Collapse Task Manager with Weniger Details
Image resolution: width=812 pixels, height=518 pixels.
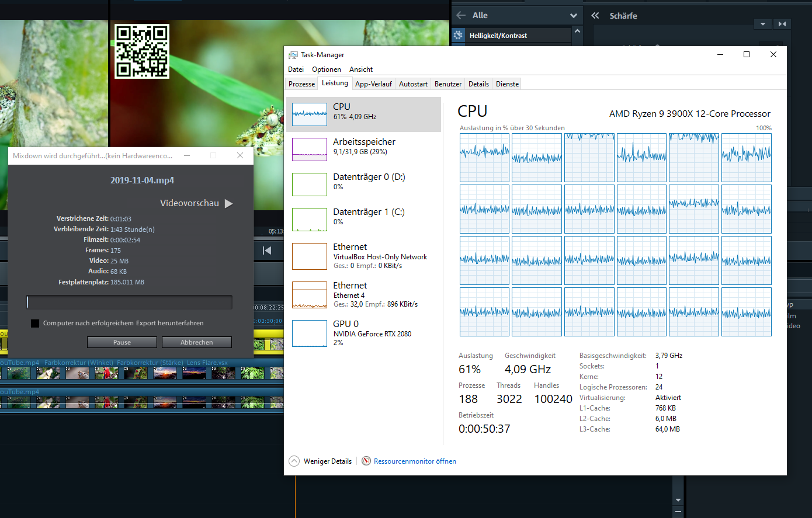(x=320, y=461)
